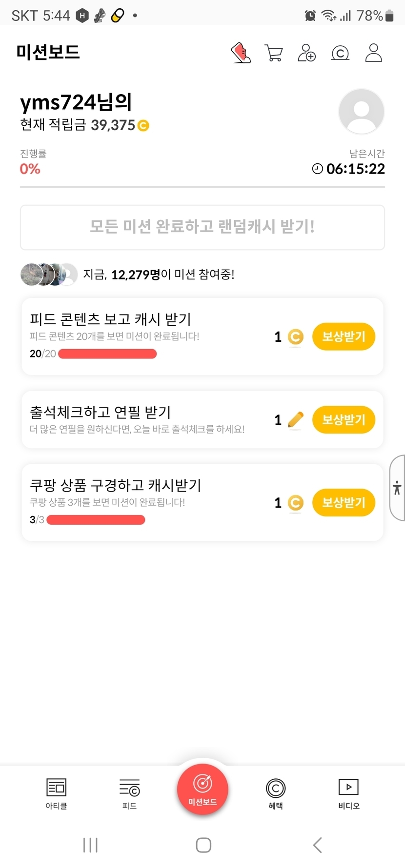Tap the random cash completion banner

point(202,227)
